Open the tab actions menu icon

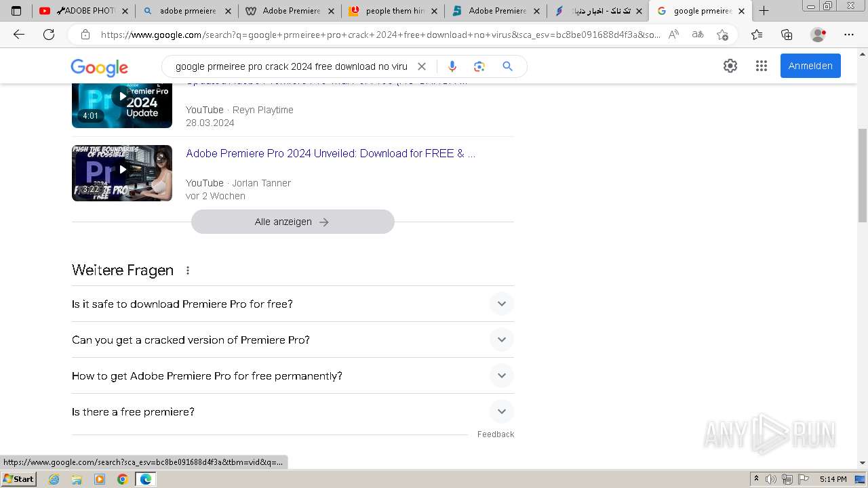[16, 11]
